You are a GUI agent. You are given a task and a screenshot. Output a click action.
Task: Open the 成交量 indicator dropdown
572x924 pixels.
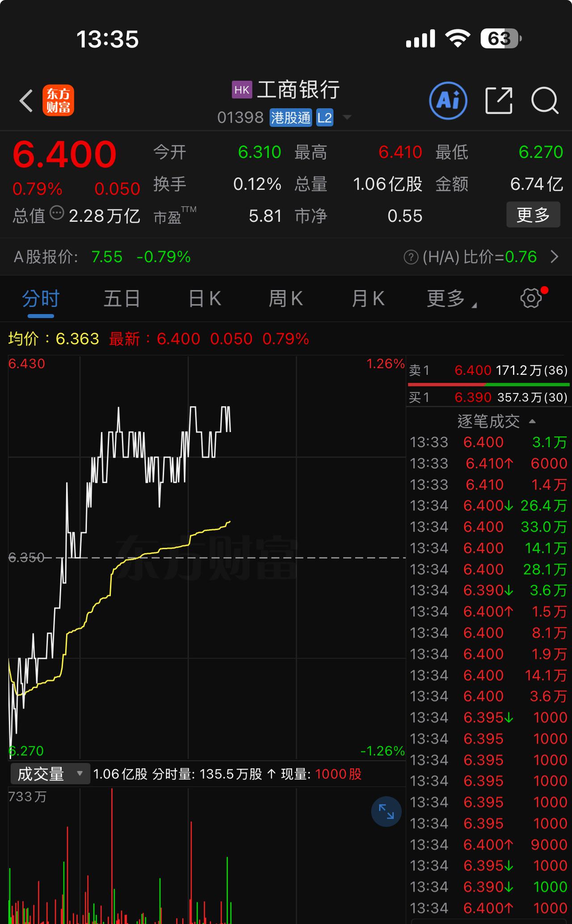(x=50, y=774)
